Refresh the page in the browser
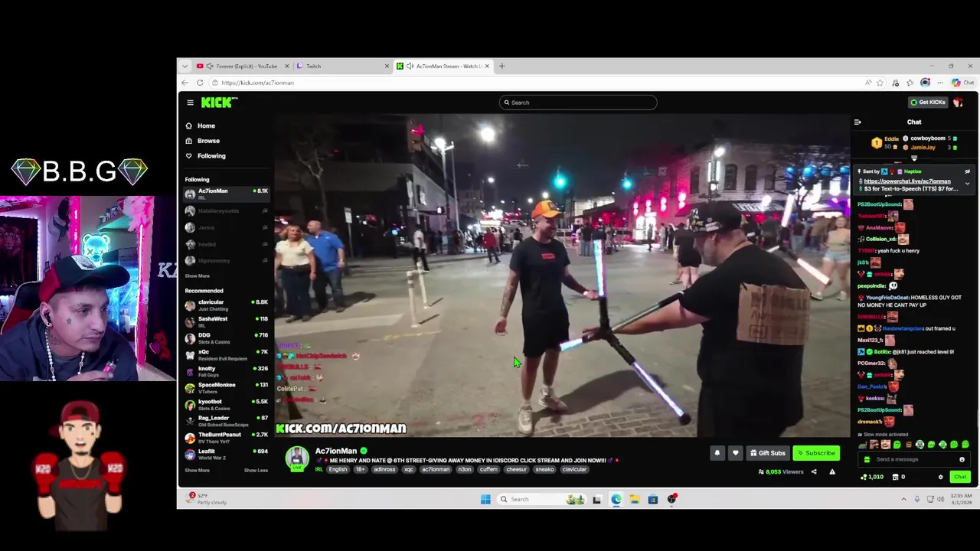980x551 pixels. coord(200,83)
